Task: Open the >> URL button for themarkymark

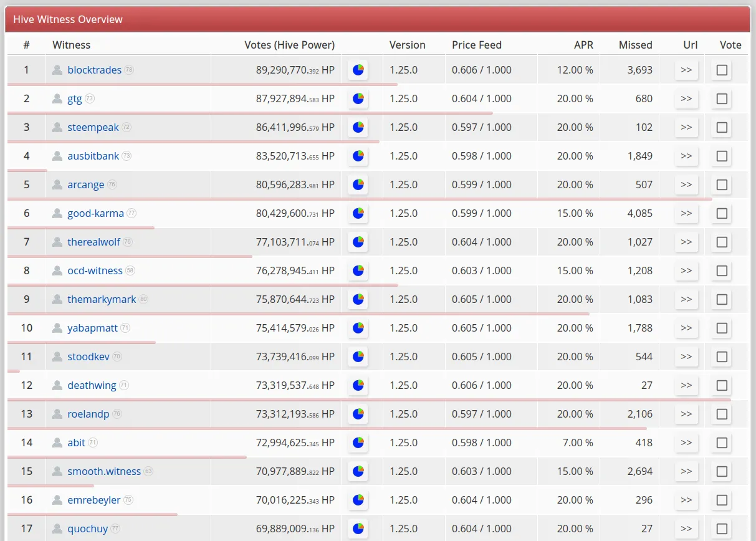Action: [x=686, y=300]
